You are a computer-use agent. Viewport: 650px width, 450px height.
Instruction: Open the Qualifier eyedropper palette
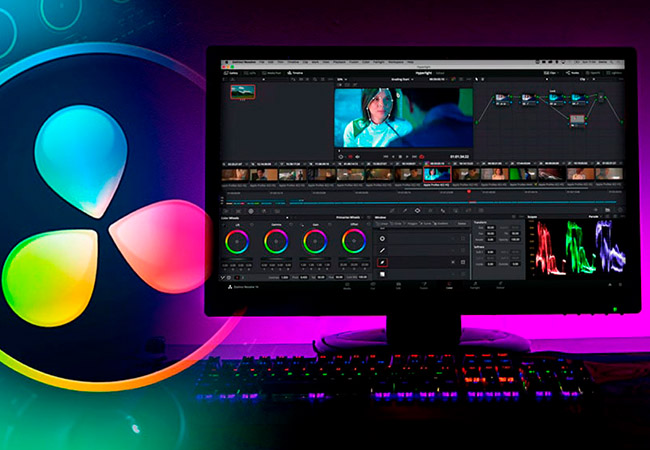(405, 211)
